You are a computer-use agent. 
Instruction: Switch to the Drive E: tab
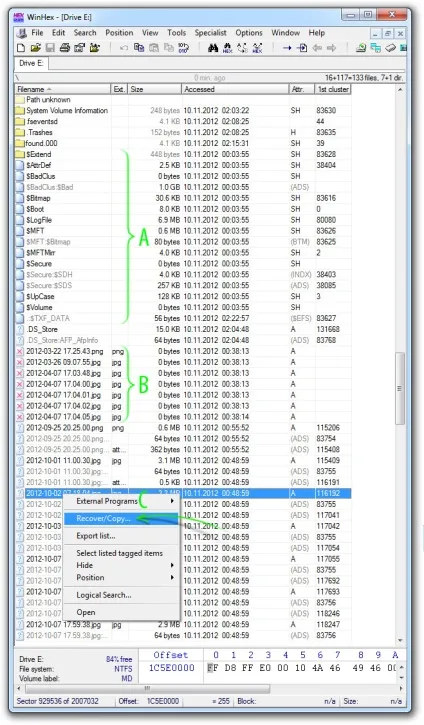pos(31,63)
